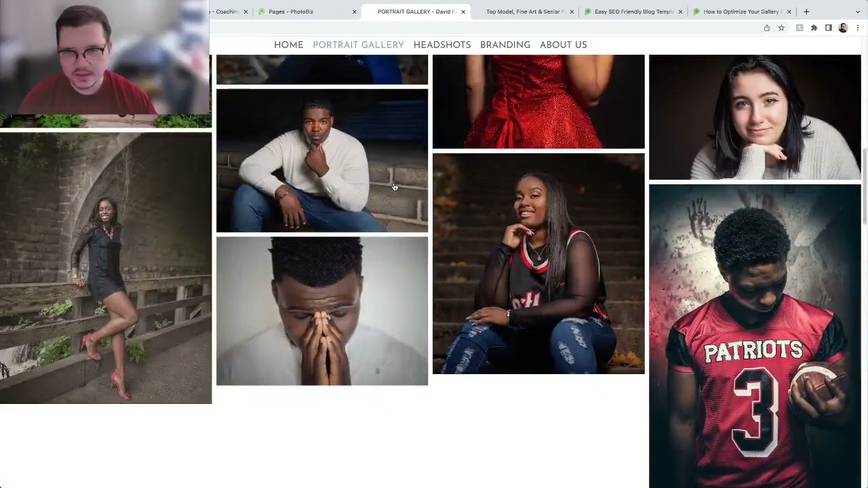Open the Extensions puzzle icon
The image size is (868, 488).
pyautogui.click(x=814, y=28)
